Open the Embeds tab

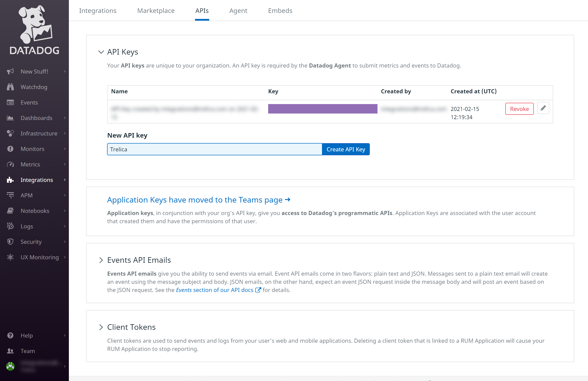coord(280,11)
